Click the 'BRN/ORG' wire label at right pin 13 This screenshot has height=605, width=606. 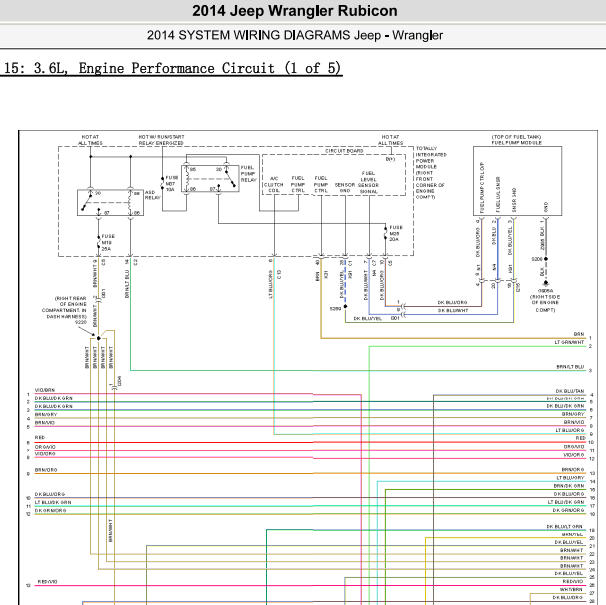pyautogui.click(x=573, y=469)
